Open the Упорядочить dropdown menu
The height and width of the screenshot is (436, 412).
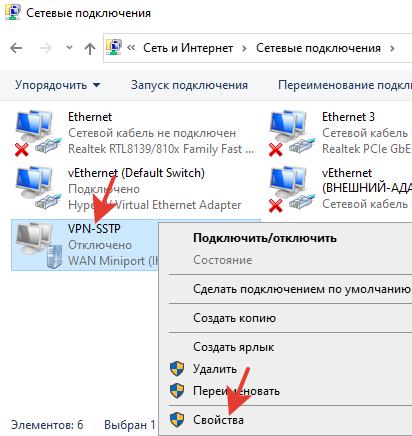[x=57, y=85]
